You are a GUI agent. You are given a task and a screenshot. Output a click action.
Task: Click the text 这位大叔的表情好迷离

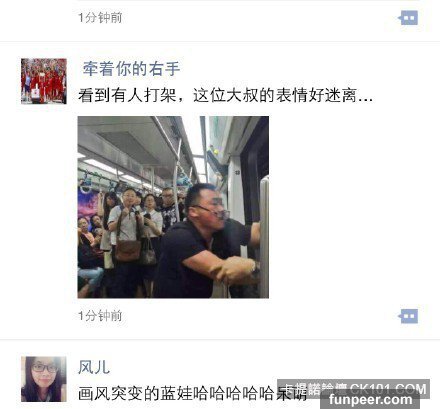[x=275, y=95]
